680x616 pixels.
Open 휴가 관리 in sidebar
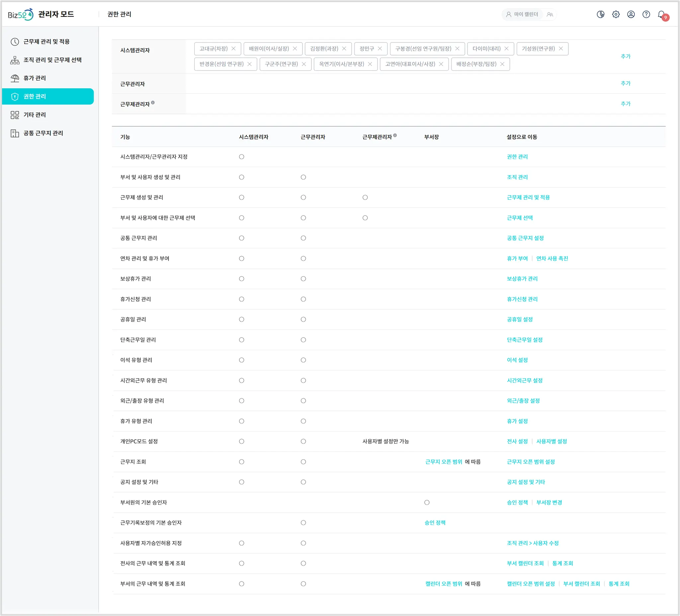point(35,78)
